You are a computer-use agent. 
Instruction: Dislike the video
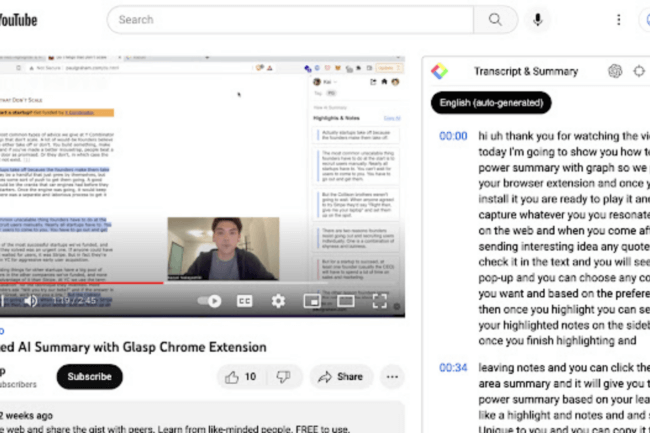pyautogui.click(x=283, y=377)
